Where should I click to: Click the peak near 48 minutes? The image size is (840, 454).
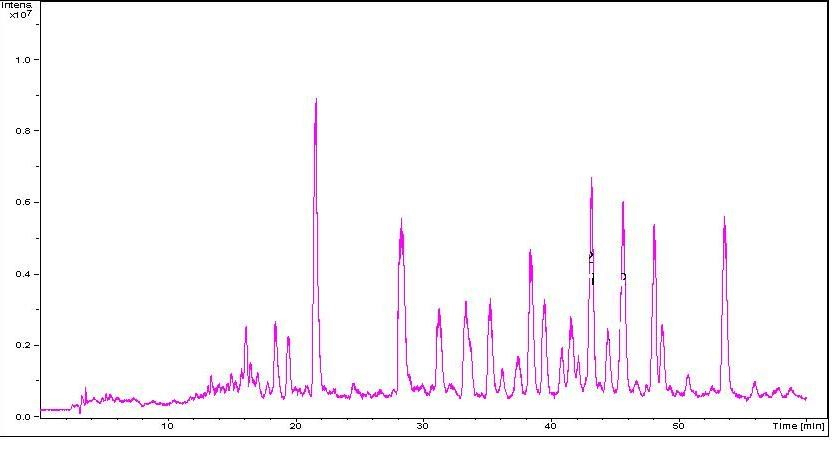(x=654, y=228)
